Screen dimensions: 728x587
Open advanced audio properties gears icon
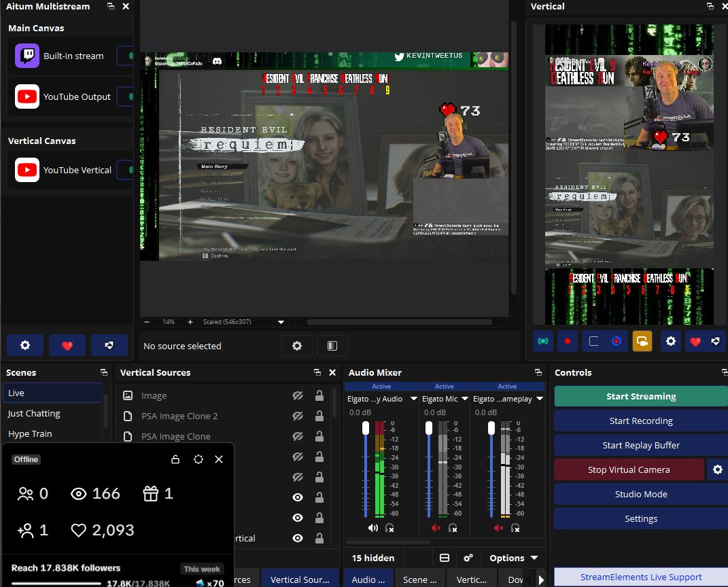[468, 558]
